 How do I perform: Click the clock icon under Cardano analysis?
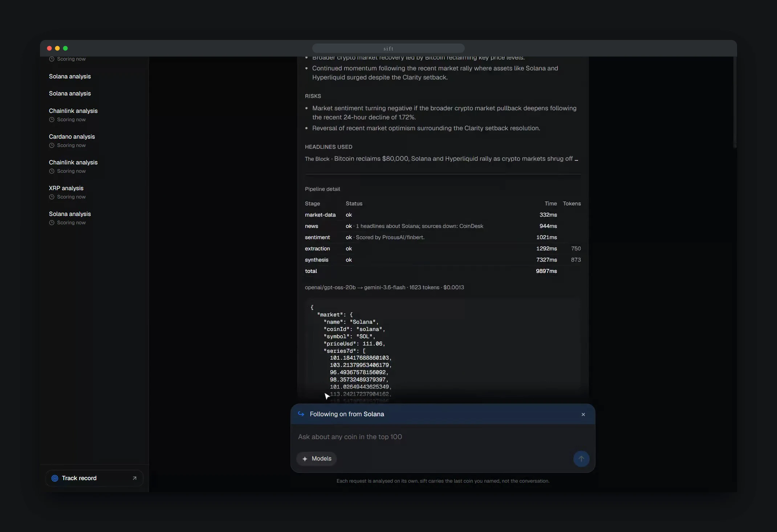(x=52, y=146)
